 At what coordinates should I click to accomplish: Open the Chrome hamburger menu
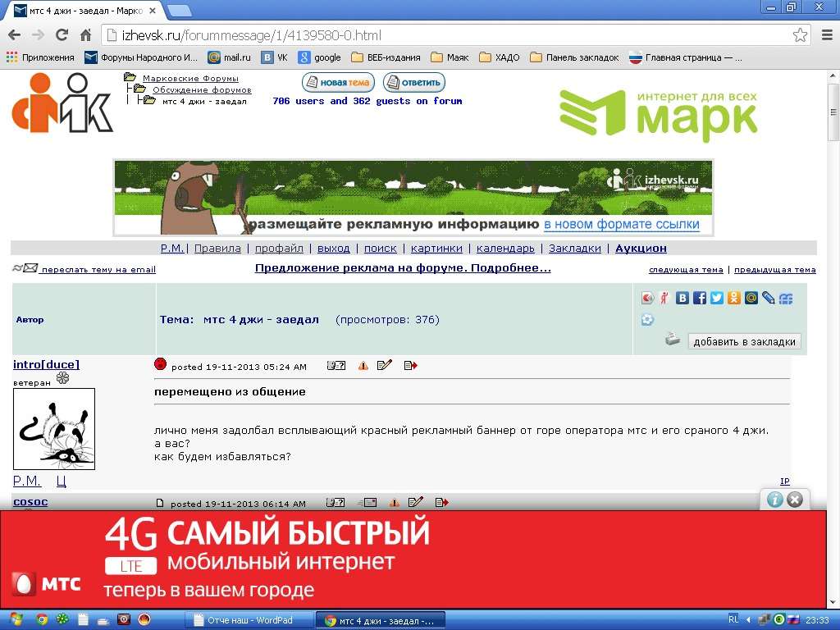point(827,35)
